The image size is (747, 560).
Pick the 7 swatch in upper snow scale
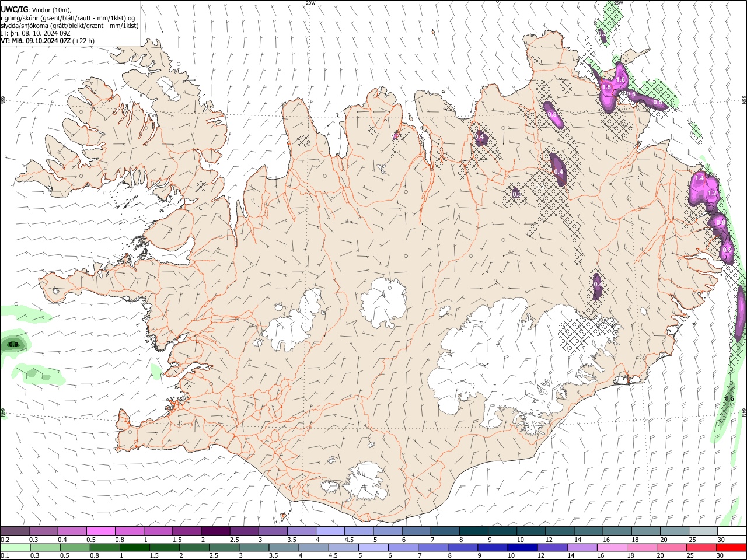[x=445, y=531]
